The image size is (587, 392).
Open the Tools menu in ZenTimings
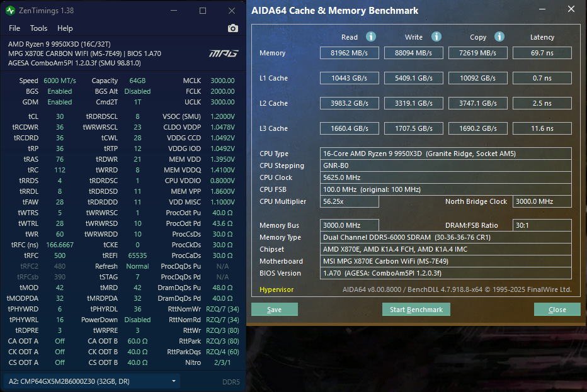(x=38, y=28)
